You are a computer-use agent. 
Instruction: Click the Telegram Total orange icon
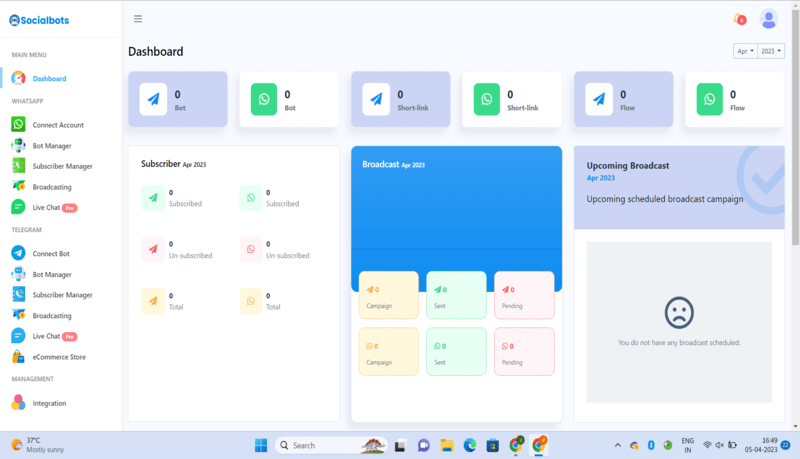(153, 301)
